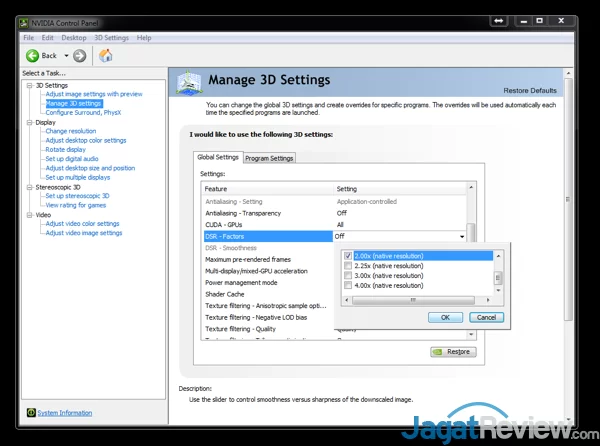Open Change resolution in the task tree
Image resolution: width=600 pixels, height=446 pixels.
tap(71, 131)
